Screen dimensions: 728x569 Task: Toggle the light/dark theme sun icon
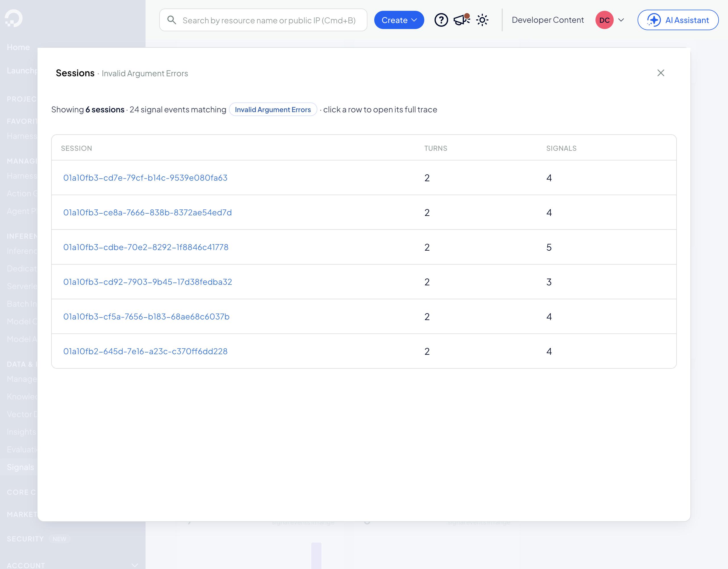point(482,20)
